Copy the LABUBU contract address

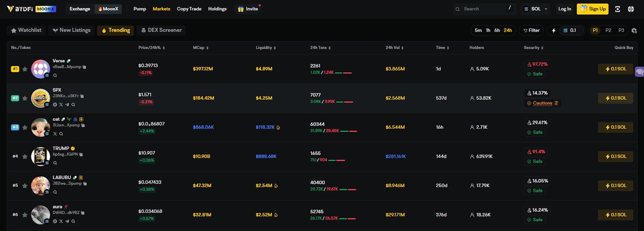pyautogui.click(x=85, y=184)
